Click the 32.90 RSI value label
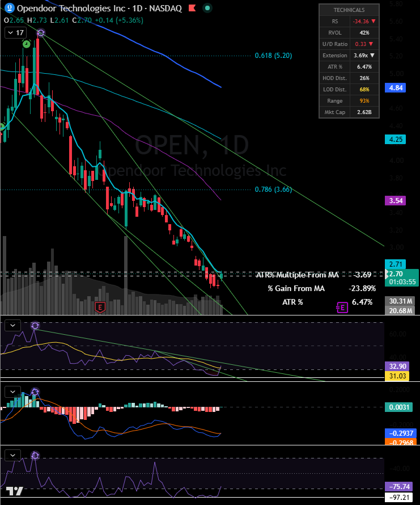This screenshot has height=505, width=420. (x=397, y=366)
